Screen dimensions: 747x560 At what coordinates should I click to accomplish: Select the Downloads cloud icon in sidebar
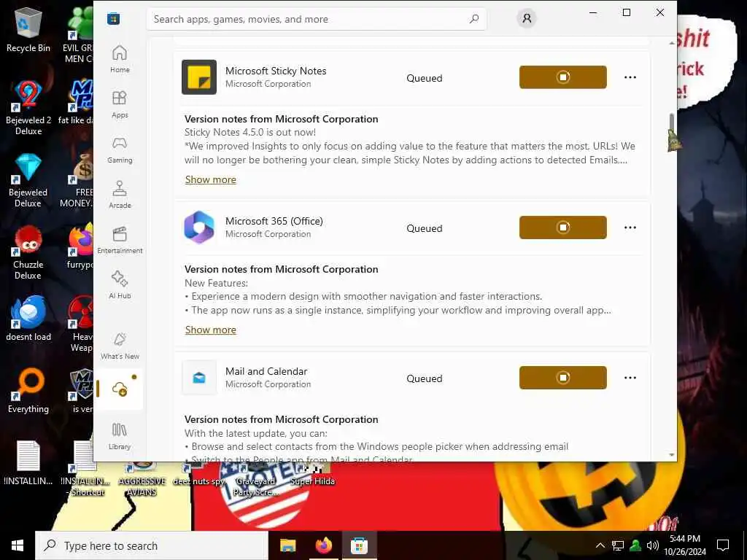[x=120, y=389]
